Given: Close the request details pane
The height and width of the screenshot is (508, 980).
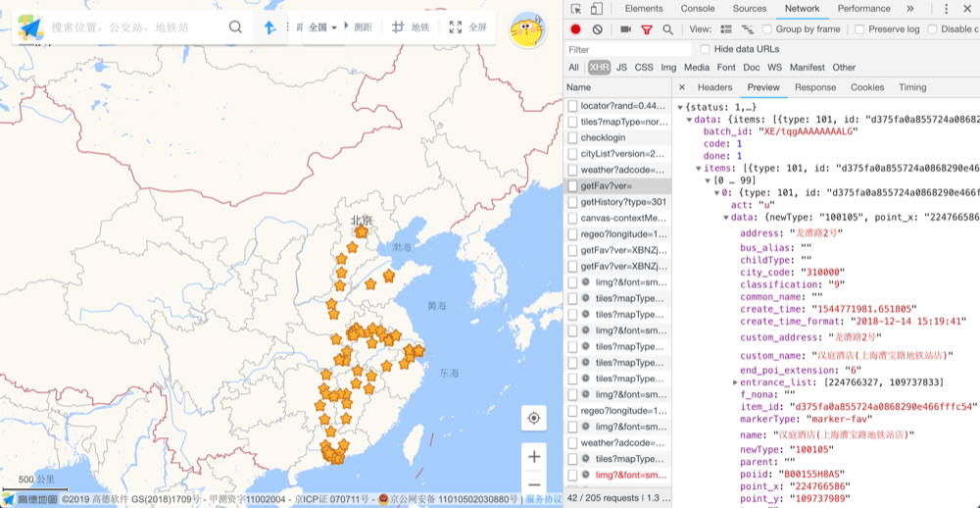Looking at the screenshot, I should tap(682, 87).
